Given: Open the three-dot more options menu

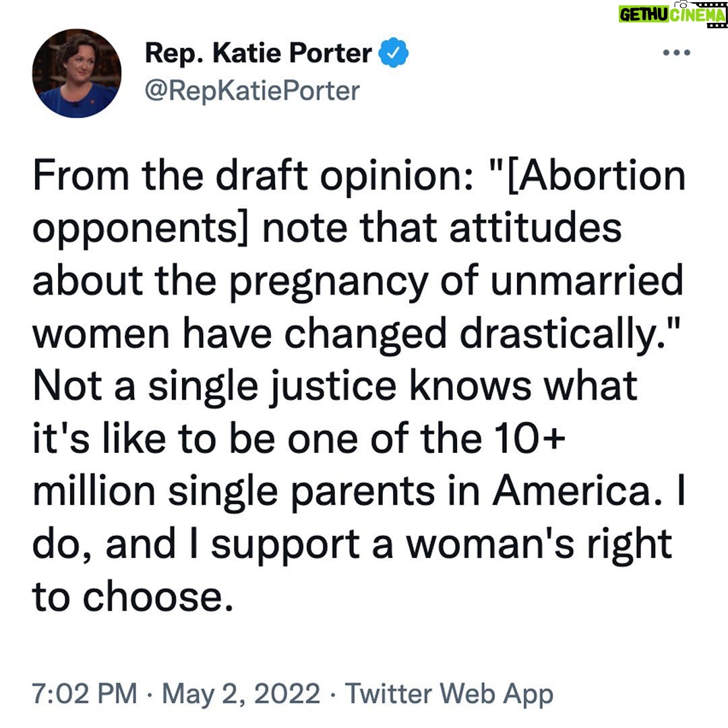Looking at the screenshot, I should [677, 53].
